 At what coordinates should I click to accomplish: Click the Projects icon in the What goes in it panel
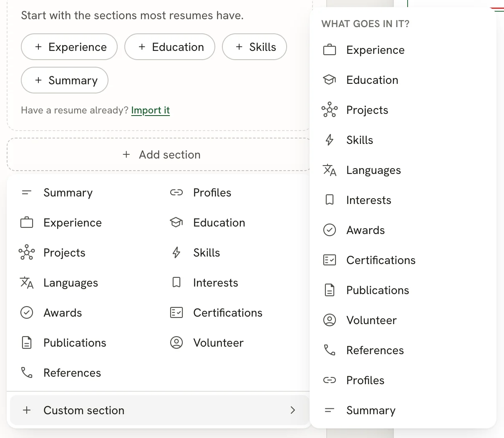click(x=330, y=110)
